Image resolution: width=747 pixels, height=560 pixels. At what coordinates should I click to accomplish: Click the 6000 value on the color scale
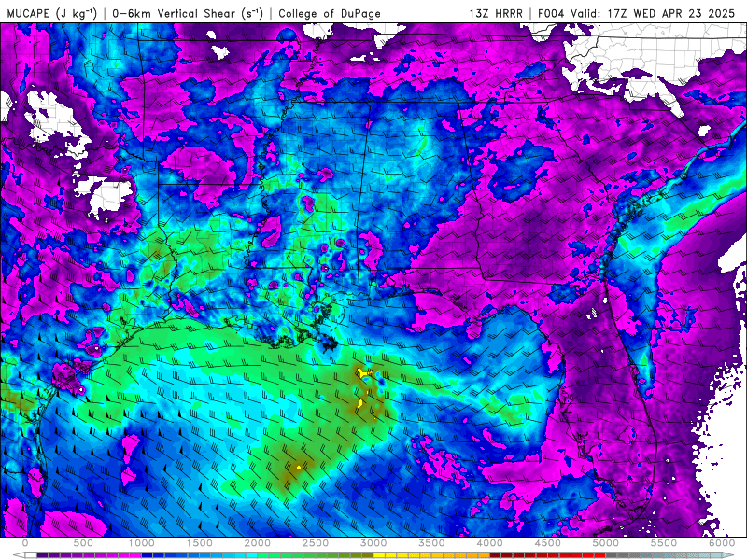[x=722, y=543]
